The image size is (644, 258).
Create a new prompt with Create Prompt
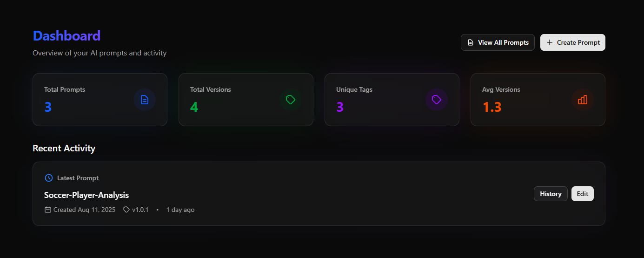click(573, 42)
